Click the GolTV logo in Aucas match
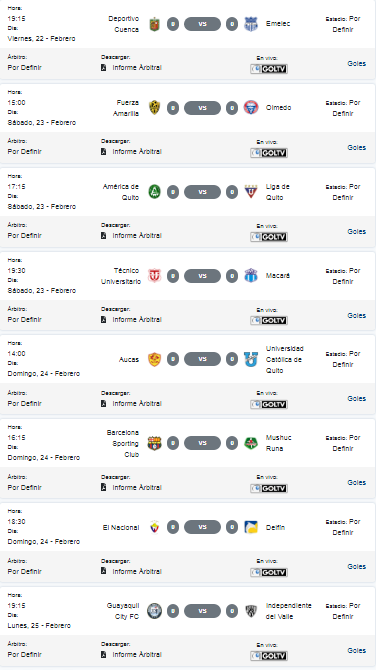 269,404
